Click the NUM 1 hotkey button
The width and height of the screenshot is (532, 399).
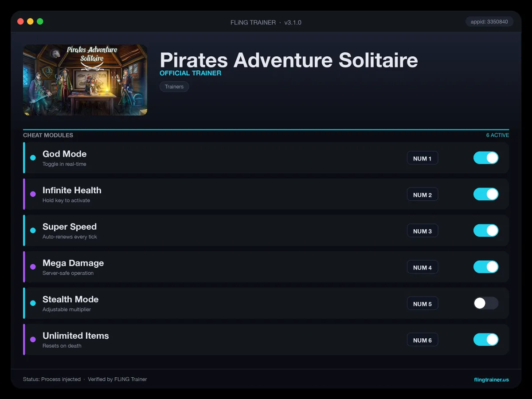point(422,158)
